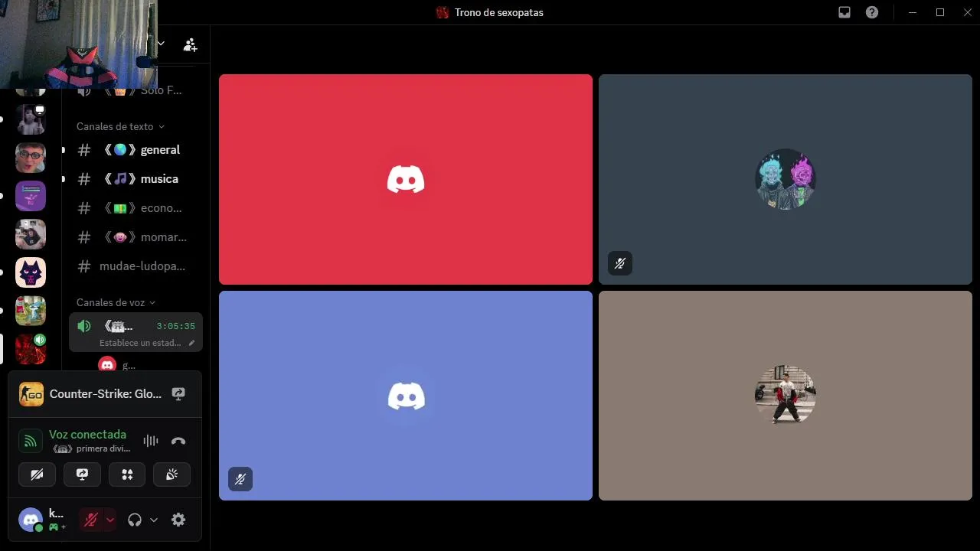Focus the red participant video tile
Screen dimensions: 980x551
(406, 179)
